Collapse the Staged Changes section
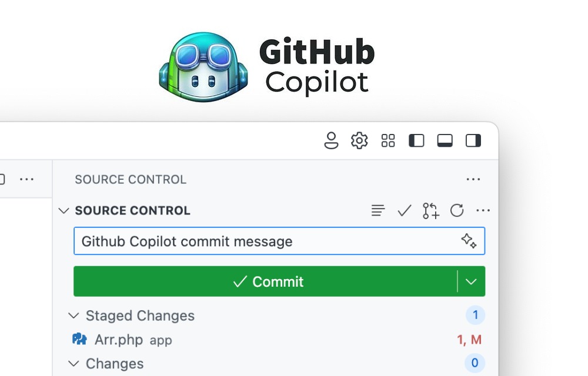This screenshot has height=376, width=588. (74, 315)
